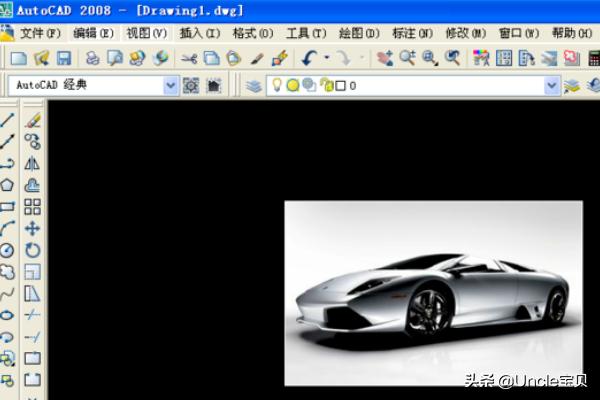The width and height of the screenshot is (600, 400).
Task: Activate the Pan hand tool
Action: pyautogui.click(x=385, y=58)
